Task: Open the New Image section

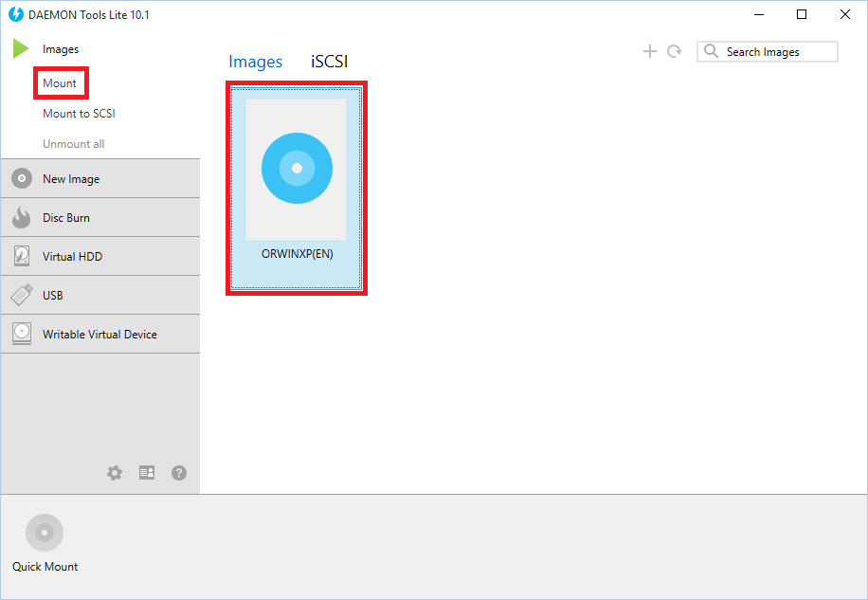Action: (x=100, y=178)
